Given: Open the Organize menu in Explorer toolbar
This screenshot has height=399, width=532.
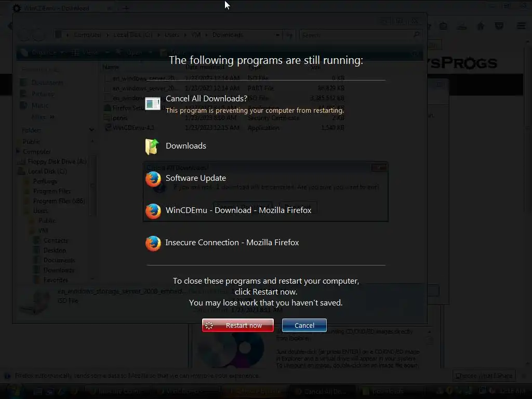Looking at the screenshot, I should (x=44, y=52).
